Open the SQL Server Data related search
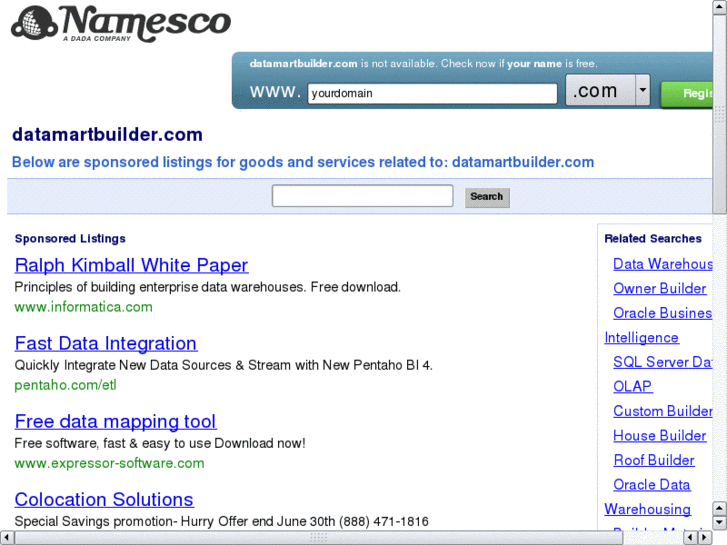Viewport: 727px width, 545px height. (663, 362)
